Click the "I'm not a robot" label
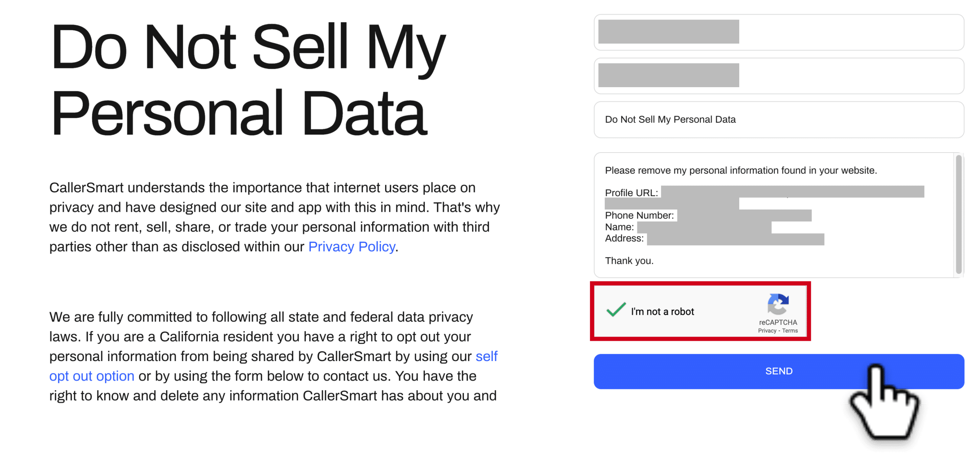Screen dimensions: 980x457 (x=662, y=311)
